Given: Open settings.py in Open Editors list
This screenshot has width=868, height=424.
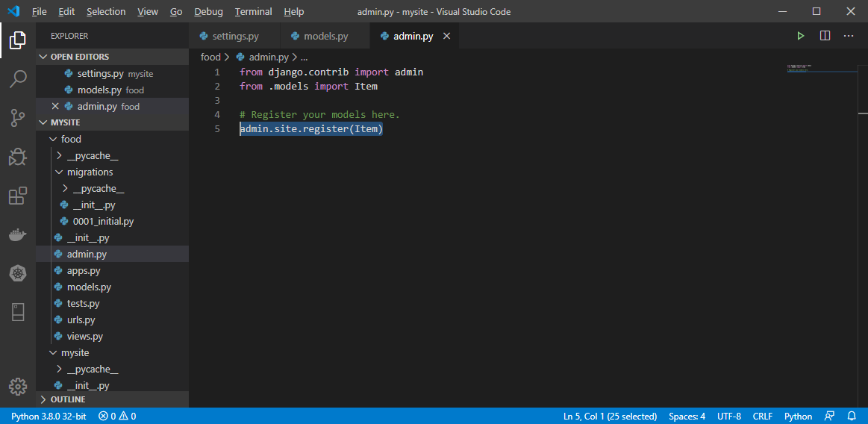Looking at the screenshot, I should [x=113, y=74].
